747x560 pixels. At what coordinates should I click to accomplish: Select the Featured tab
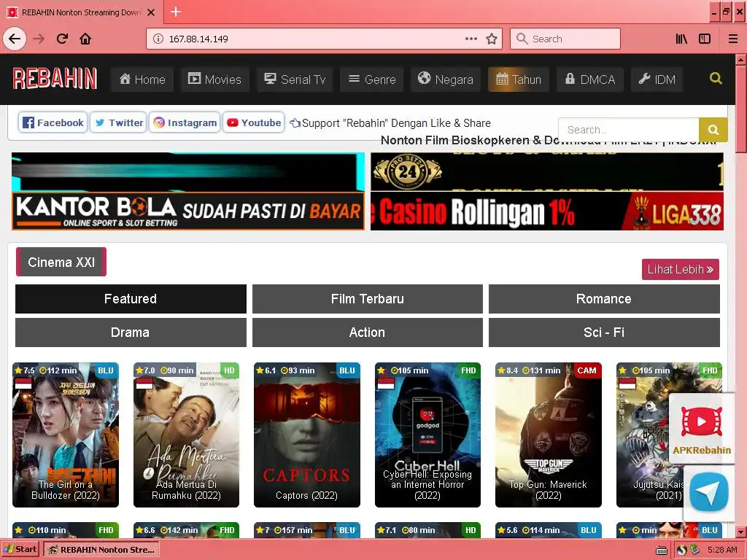point(131,298)
